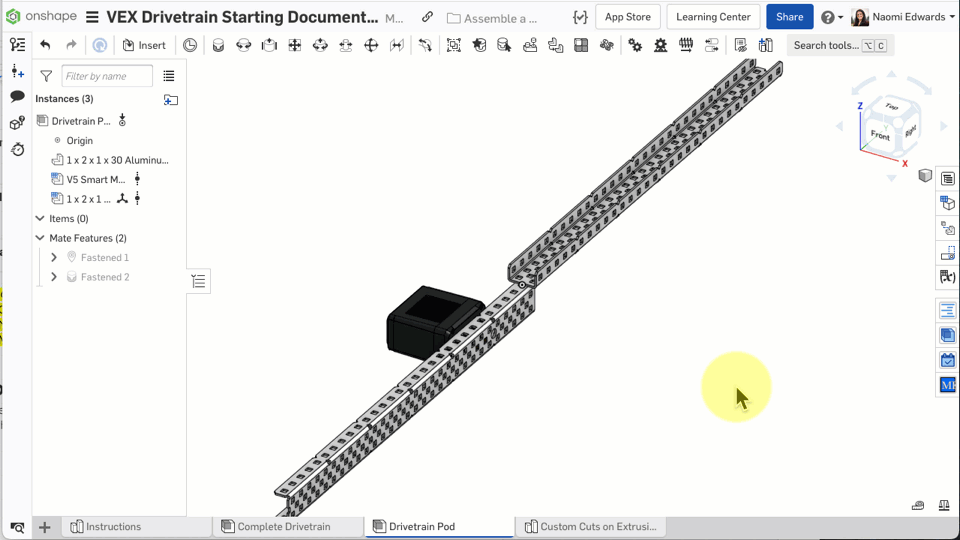Open the Naomi Edwards account menu

tap(903, 17)
